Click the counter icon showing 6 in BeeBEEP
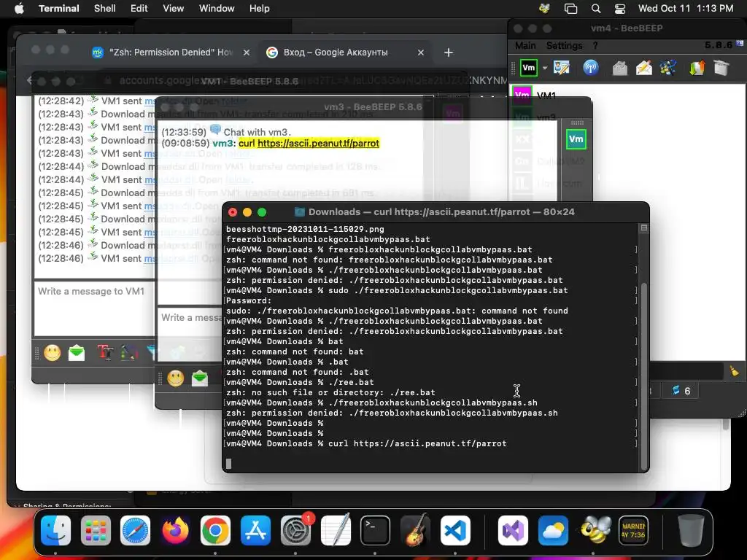 coord(681,391)
